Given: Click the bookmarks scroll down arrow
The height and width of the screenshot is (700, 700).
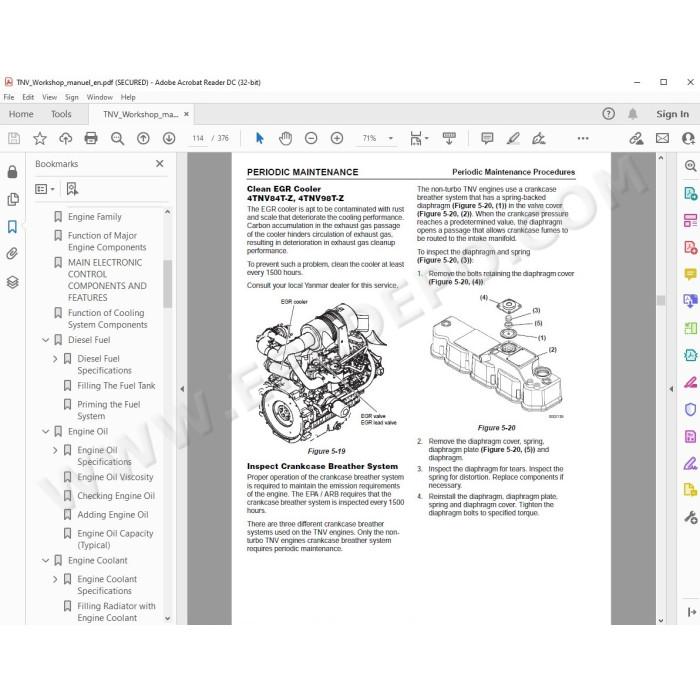Looking at the screenshot, I should (x=167, y=618).
